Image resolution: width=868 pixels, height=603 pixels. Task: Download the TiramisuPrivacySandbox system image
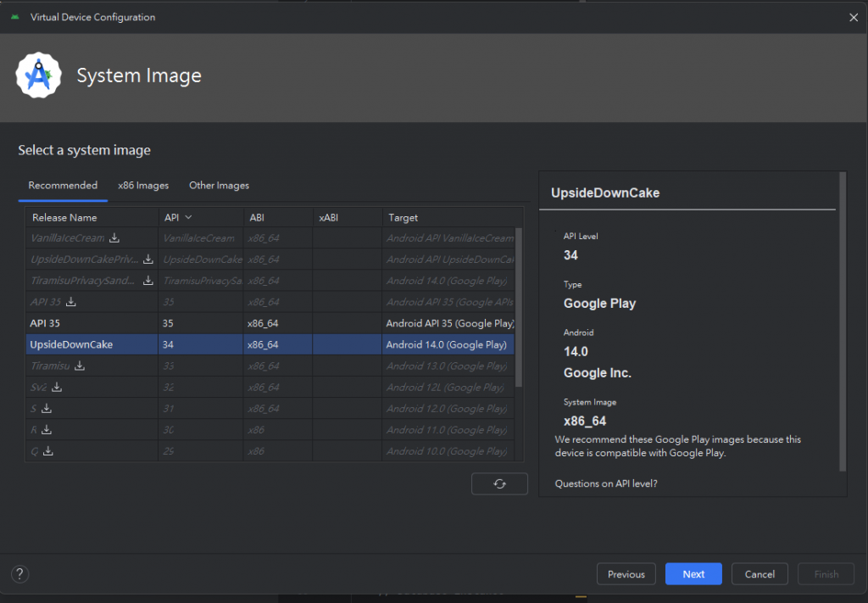tap(148, 281)
